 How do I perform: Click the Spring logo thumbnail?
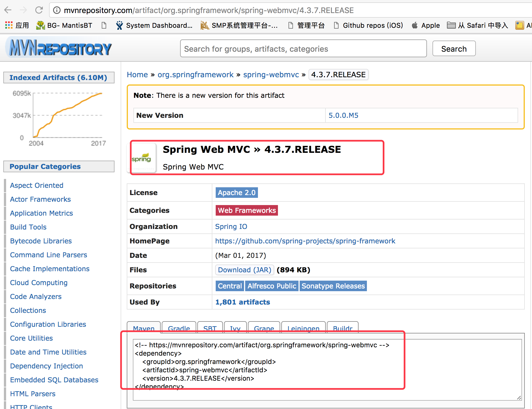141,158
